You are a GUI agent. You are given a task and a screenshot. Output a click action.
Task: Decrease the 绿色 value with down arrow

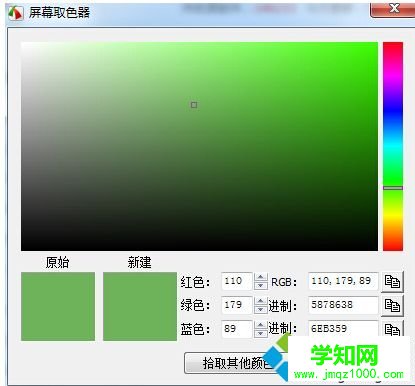tap(261, 309)
